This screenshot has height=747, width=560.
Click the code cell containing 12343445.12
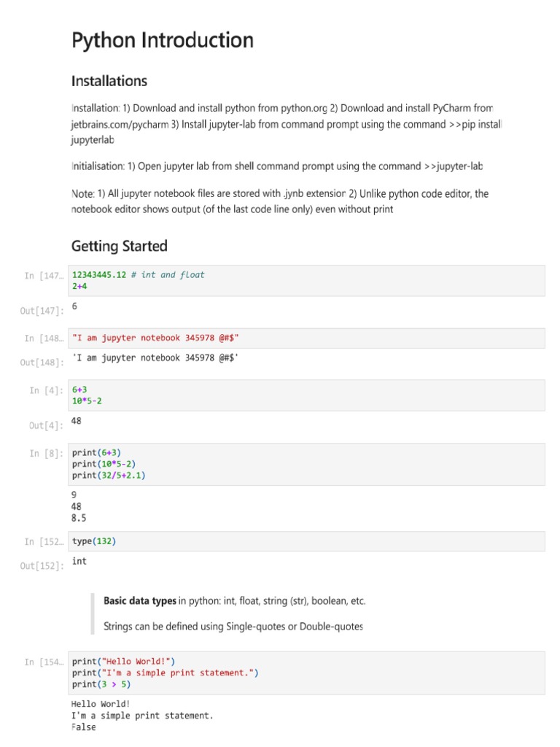click(306, 281)
